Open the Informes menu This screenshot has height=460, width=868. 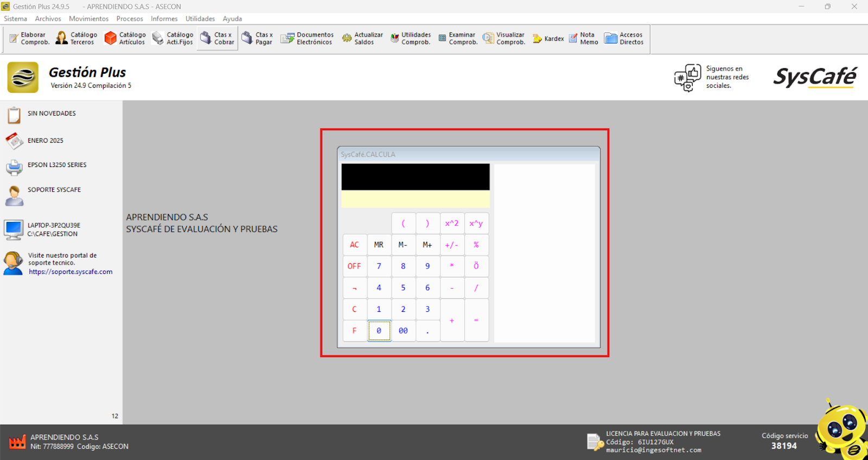[164, 18]
